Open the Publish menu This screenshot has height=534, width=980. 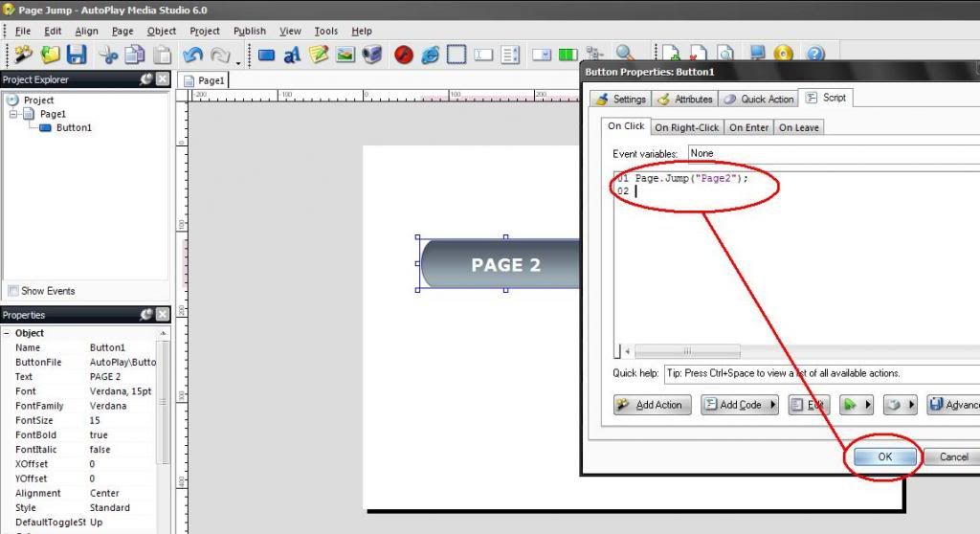[x=250, y=31]
